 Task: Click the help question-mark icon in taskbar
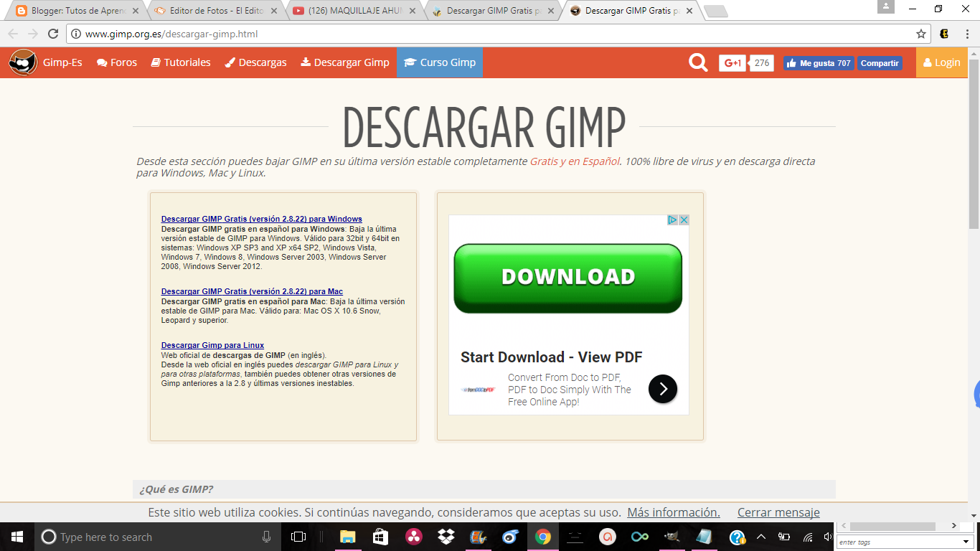pyautogui.click(x=737, y=537)
